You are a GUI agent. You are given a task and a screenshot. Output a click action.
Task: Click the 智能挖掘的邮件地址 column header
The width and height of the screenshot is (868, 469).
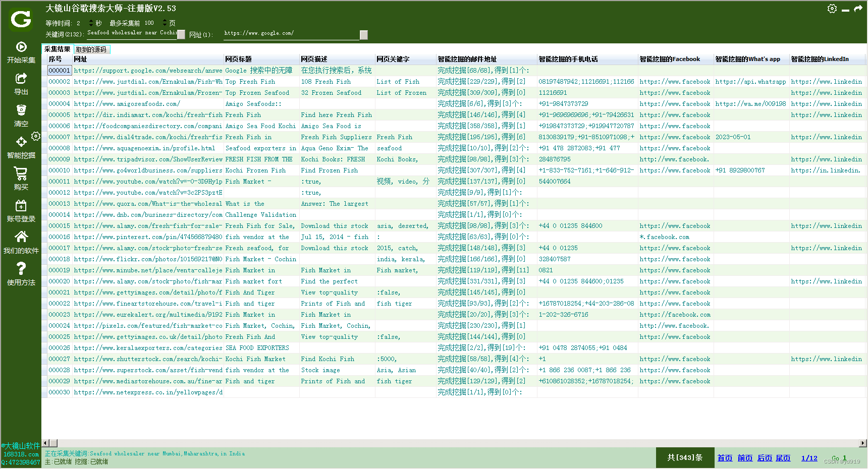(x=486, y=59)
